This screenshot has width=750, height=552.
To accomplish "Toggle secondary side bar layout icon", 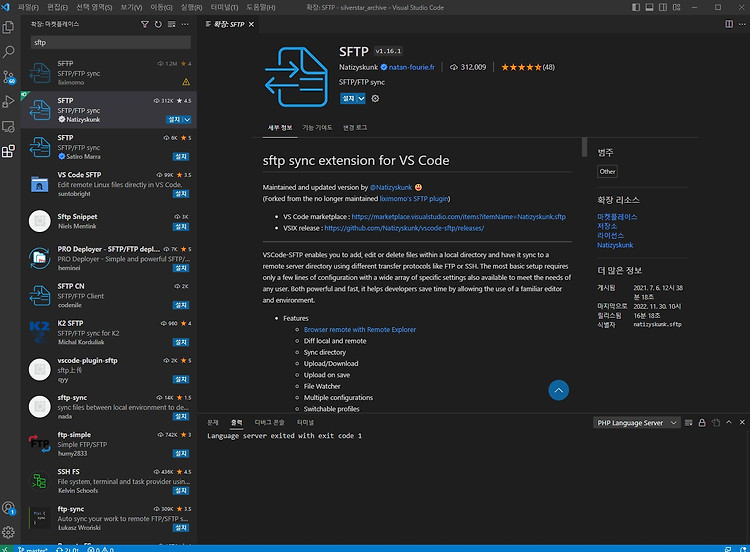I will pos(663,7).
